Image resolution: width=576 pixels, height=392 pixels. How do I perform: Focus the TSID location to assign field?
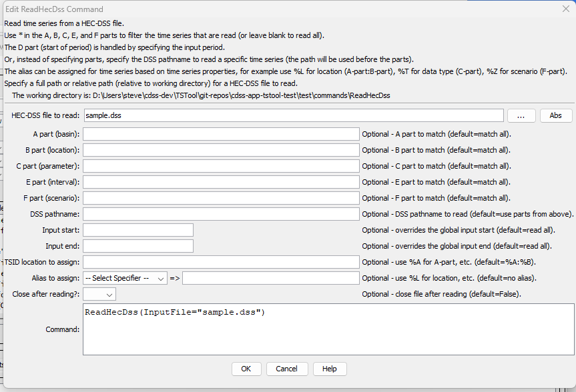click(x=221, y=262)
